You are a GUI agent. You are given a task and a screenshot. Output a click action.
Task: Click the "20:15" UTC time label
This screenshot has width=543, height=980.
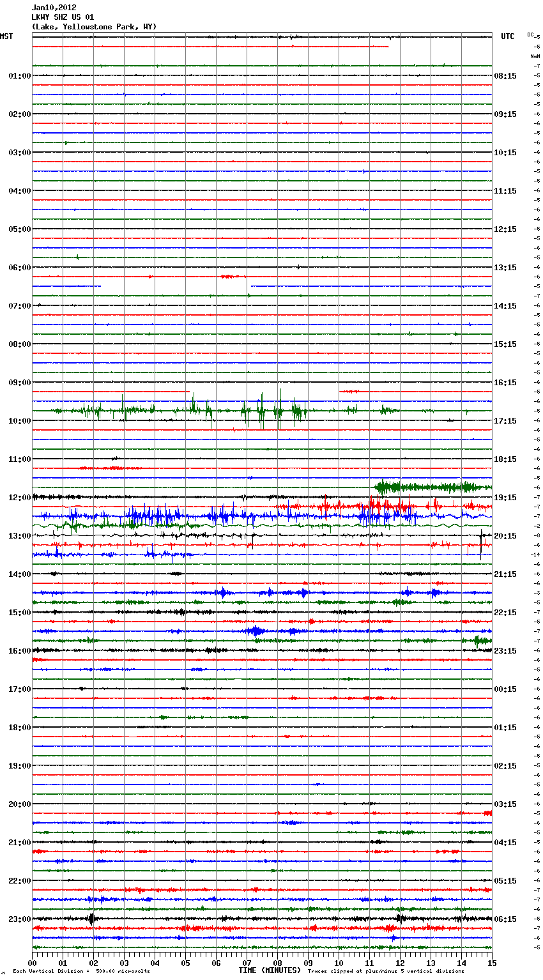(x=505, y=536)
